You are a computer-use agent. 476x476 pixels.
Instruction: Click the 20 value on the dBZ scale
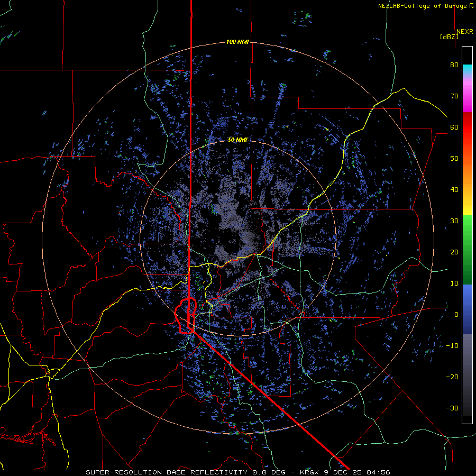(x=454, y=252)
